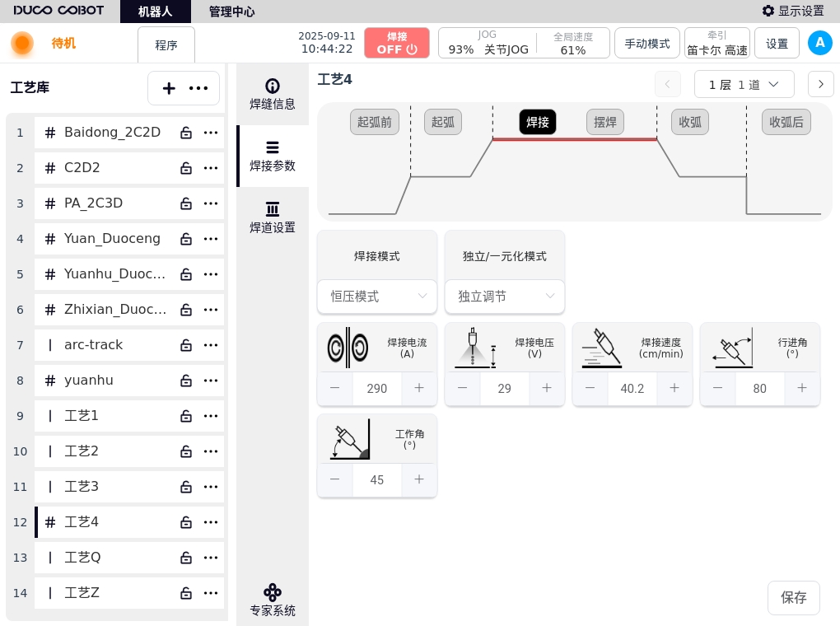
Task: Open the 专家系统 expert system
Action: (273, 600)
